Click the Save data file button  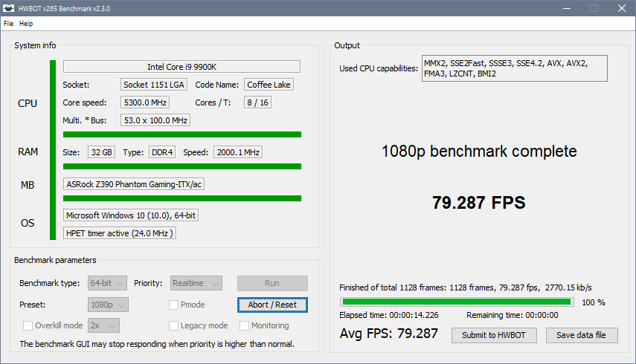click(x=582, y=335)
